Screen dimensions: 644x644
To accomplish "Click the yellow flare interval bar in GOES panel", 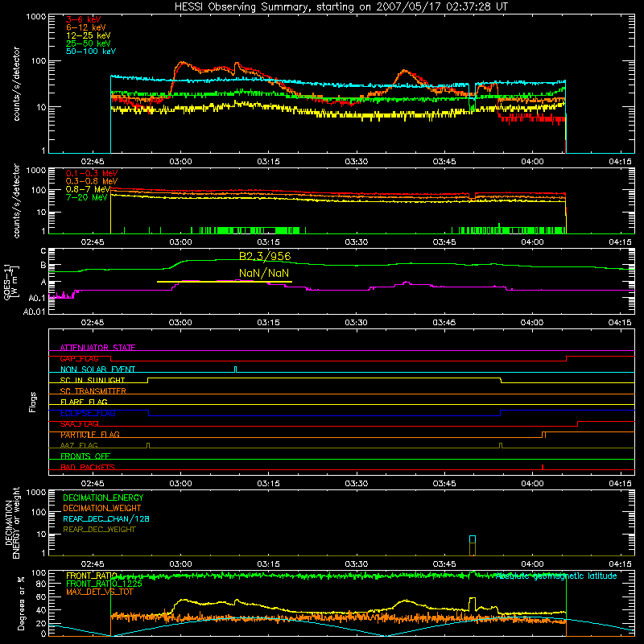I will (225, 282).
